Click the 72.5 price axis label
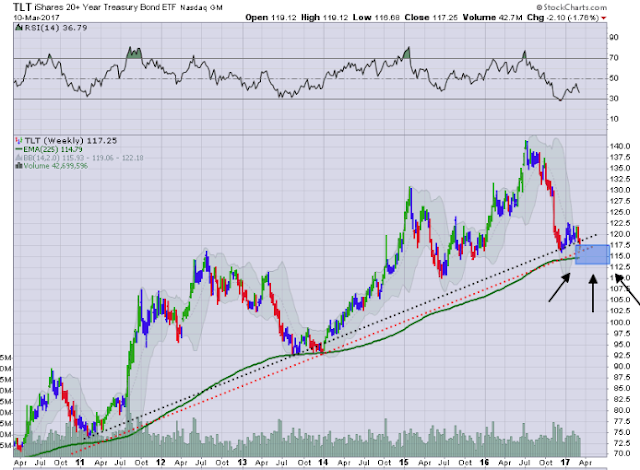Image resolution: width=640 pixels, height=470 pixels. coord(620,443)
